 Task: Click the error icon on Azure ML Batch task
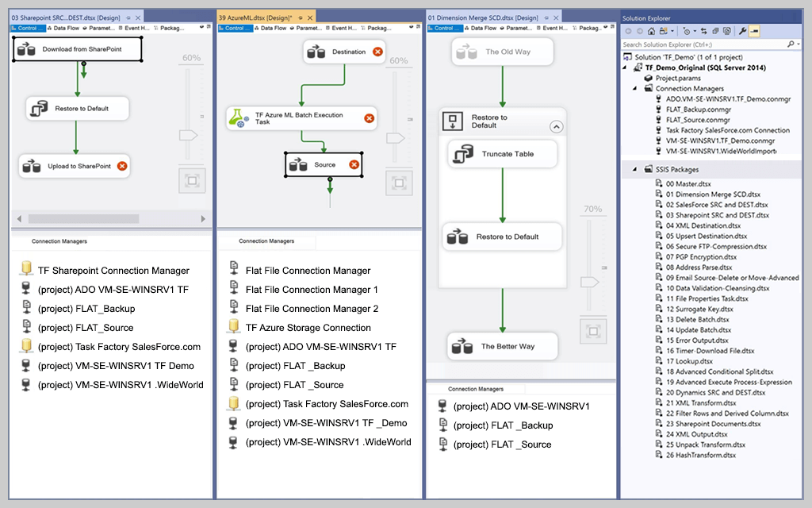370,118
